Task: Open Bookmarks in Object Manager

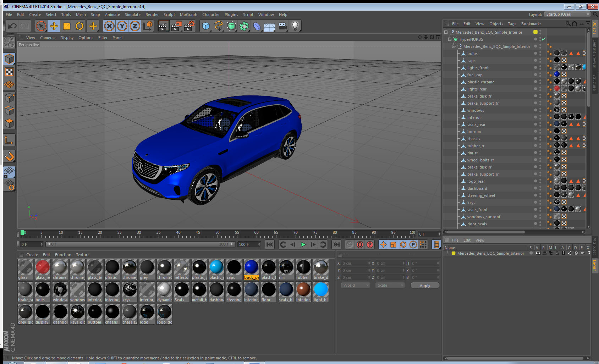Action: click(531, 24)
